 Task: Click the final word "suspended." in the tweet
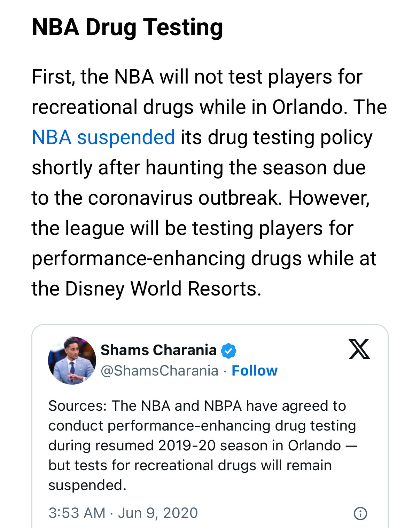[x=87, y=485]
